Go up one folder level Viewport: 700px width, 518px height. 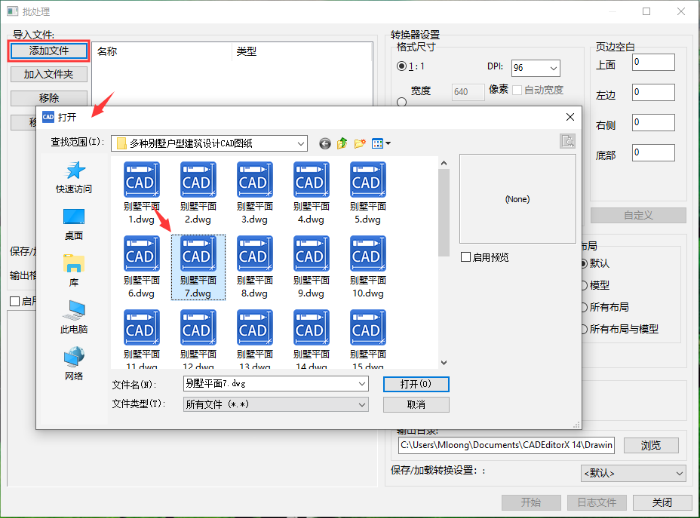[342, 143]
